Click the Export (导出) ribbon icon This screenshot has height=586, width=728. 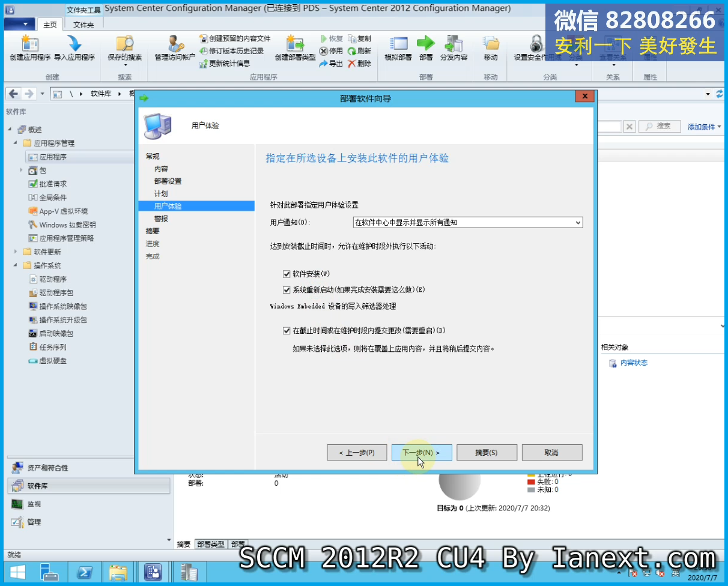tap(331, 64)
